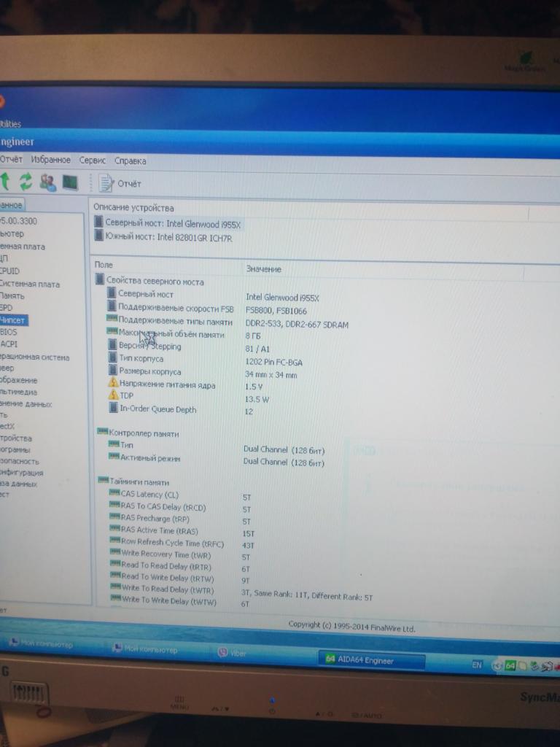Viewport: 560px width, 747px height.
Task: Click the warning icon beside TDP
Action: pyautogui.click(x=113, y=395)
